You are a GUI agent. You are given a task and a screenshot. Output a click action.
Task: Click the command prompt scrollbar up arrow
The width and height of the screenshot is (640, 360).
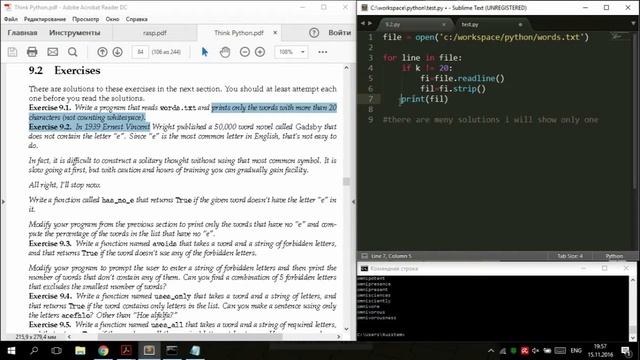(x=633, y=280)
